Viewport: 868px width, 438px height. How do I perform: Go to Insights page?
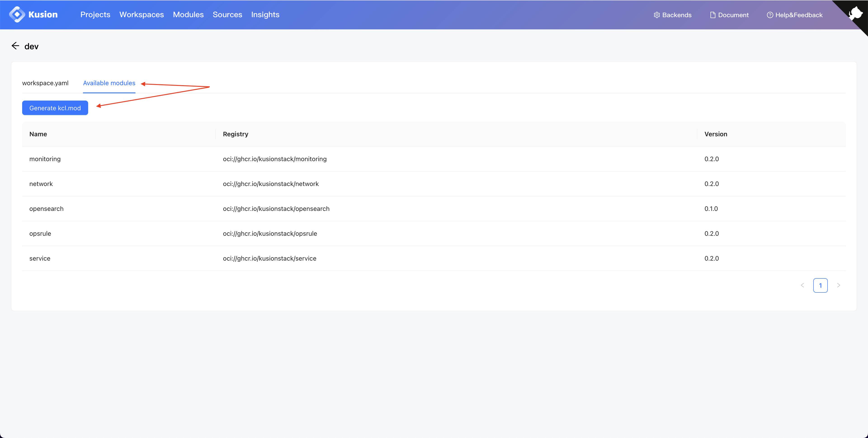(x=265, y=14)
